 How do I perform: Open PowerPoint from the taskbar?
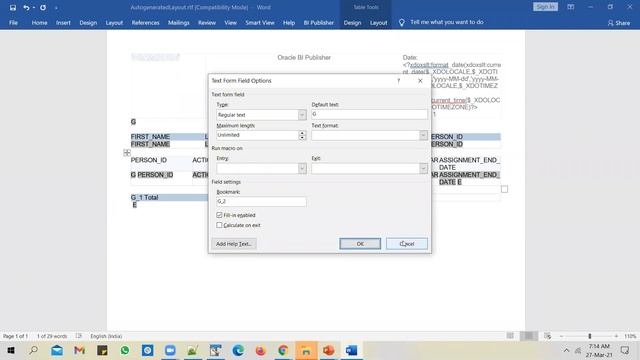(x=329, y=350)
